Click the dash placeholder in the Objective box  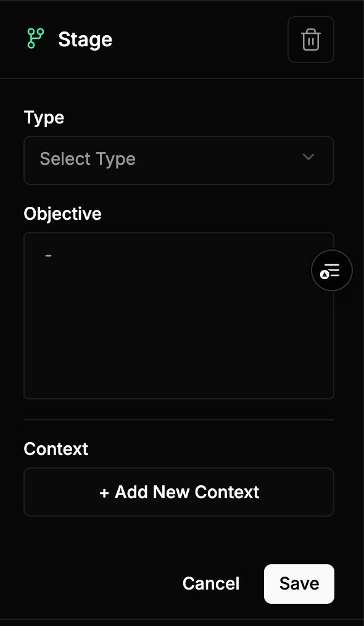click(x=48, y=255)
